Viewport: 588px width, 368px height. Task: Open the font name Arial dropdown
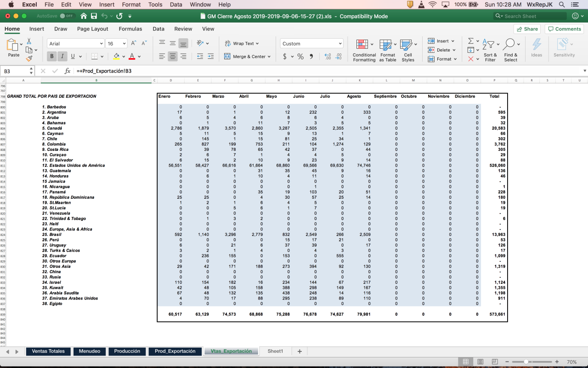pos(101,44)
